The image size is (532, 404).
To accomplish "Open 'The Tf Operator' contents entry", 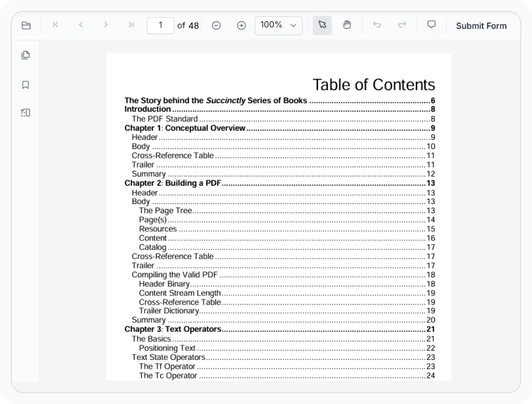I will coord(287,366).
